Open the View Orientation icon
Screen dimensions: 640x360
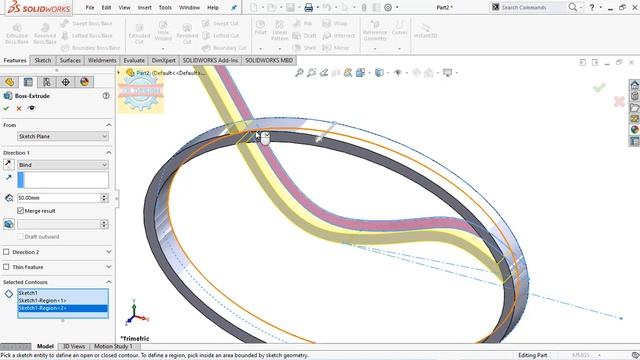[360, 73]
